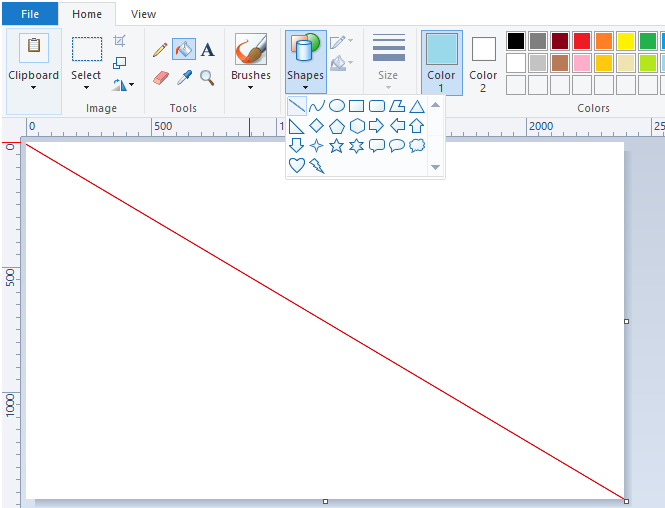The image size is (665, 508).
Task: Choose the Oval shape
Action: tap(337, 106)
